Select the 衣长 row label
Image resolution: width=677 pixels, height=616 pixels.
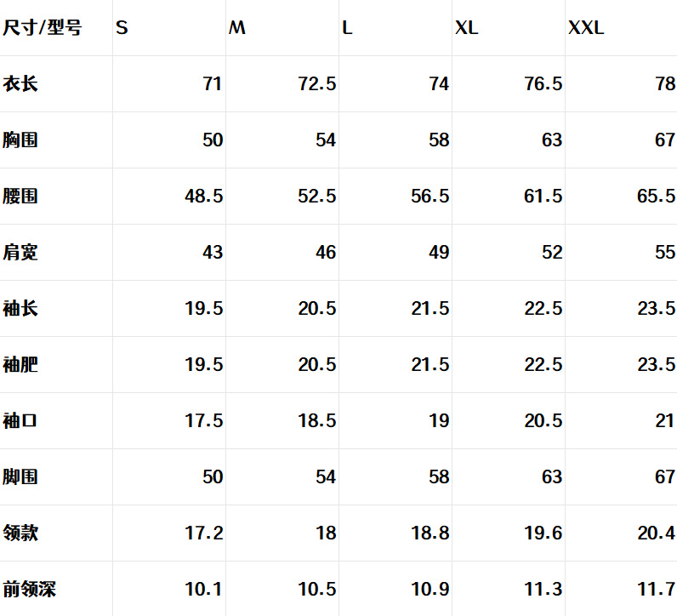click(20, 84)
